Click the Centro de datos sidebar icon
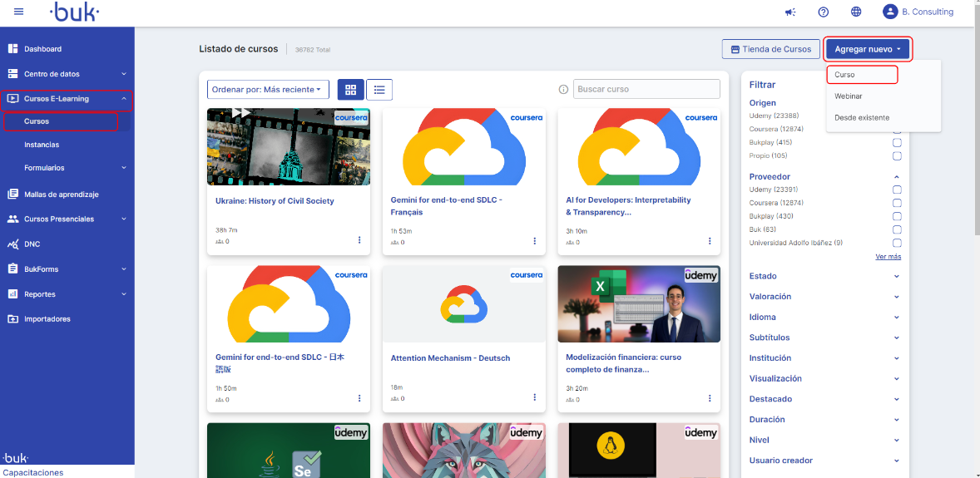The height and width of the screenshot is (478, 980). click(x=12, y=74)
